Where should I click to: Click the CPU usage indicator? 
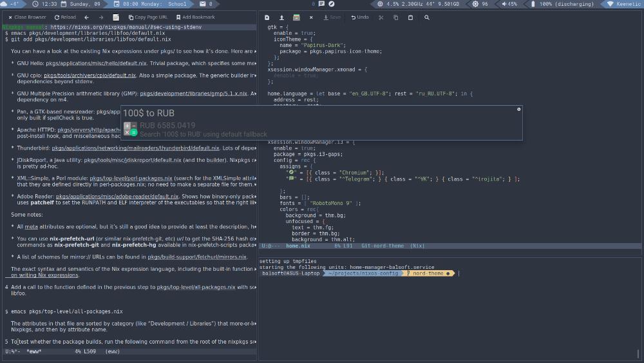tap(418, 4)
